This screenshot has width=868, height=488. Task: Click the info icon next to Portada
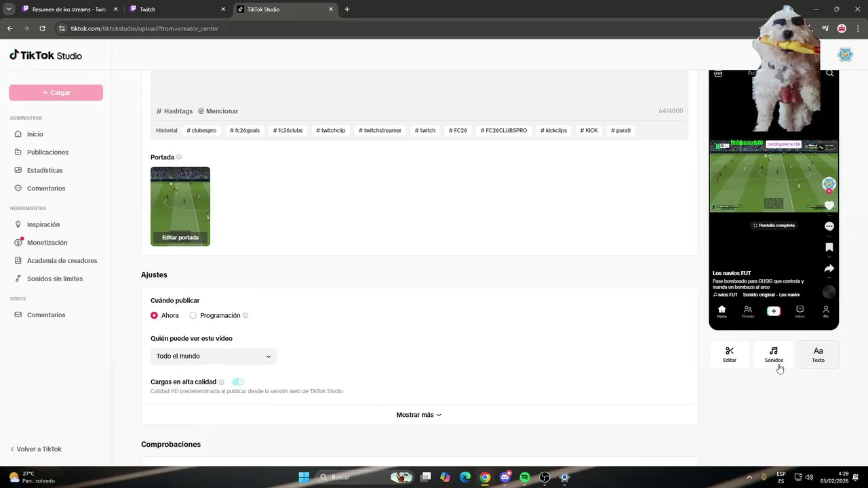(x=179, y=157)
